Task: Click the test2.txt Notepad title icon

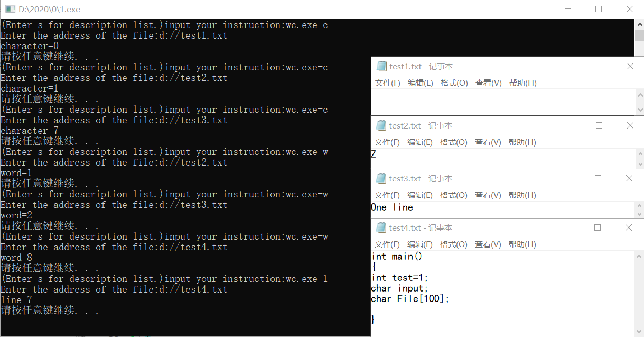Action: tap(381, 125)
